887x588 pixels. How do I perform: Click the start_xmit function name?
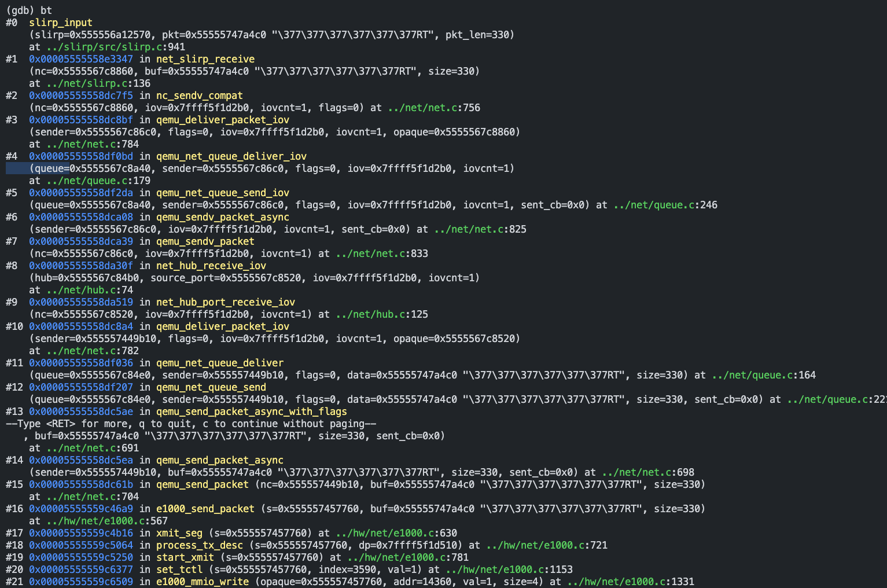(x=185, y=557)
